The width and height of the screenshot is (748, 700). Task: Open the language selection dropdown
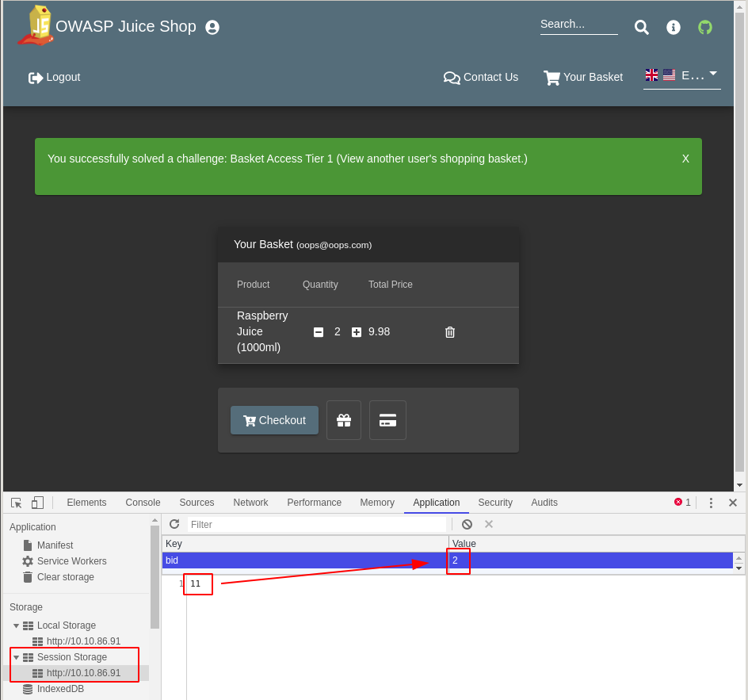point(681,75)
